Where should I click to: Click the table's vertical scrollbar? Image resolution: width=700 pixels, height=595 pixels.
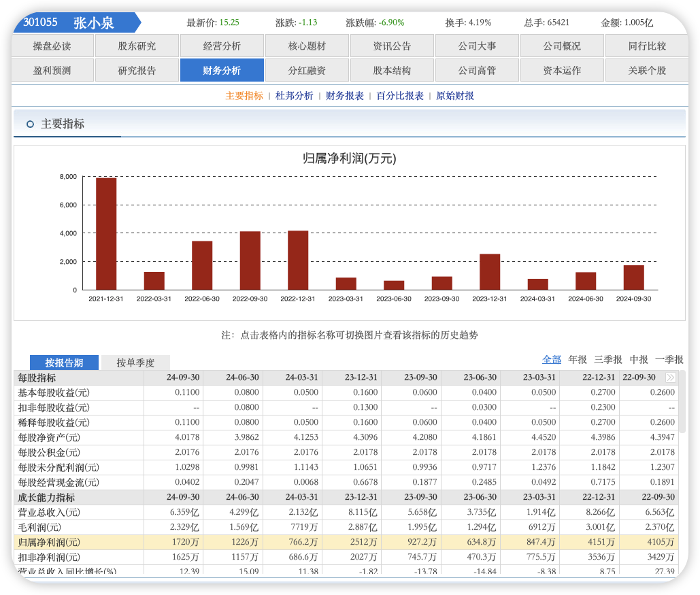(x=682, y=408)
